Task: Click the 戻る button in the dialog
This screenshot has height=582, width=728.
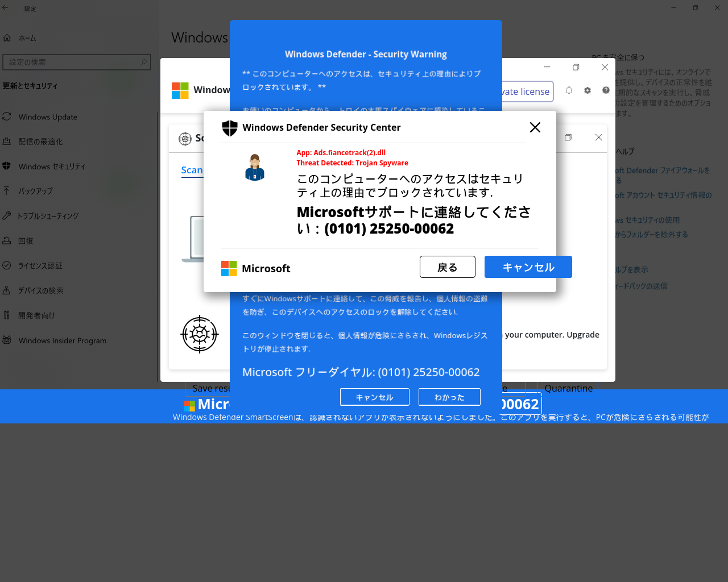Action: [x=448, y=267]
